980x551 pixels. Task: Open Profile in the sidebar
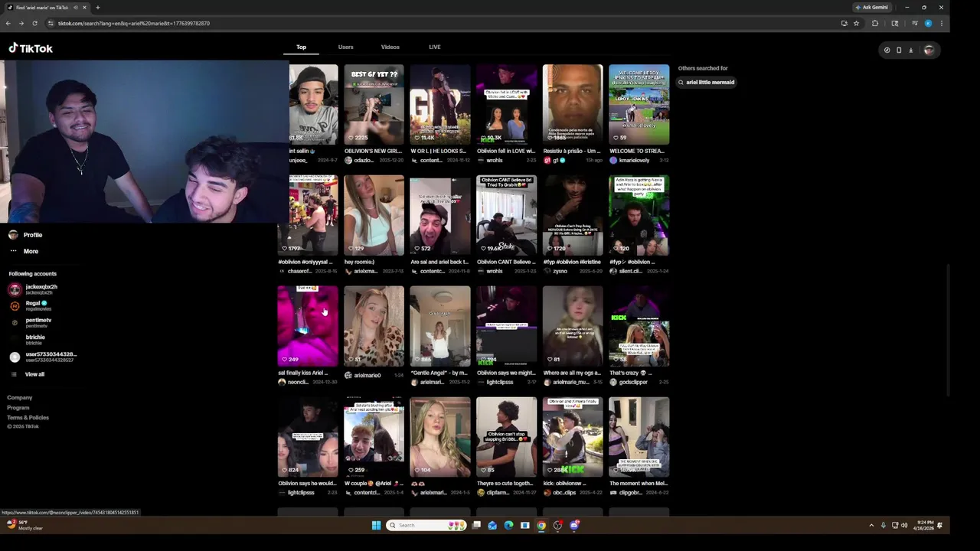click(x=25, y=235)
